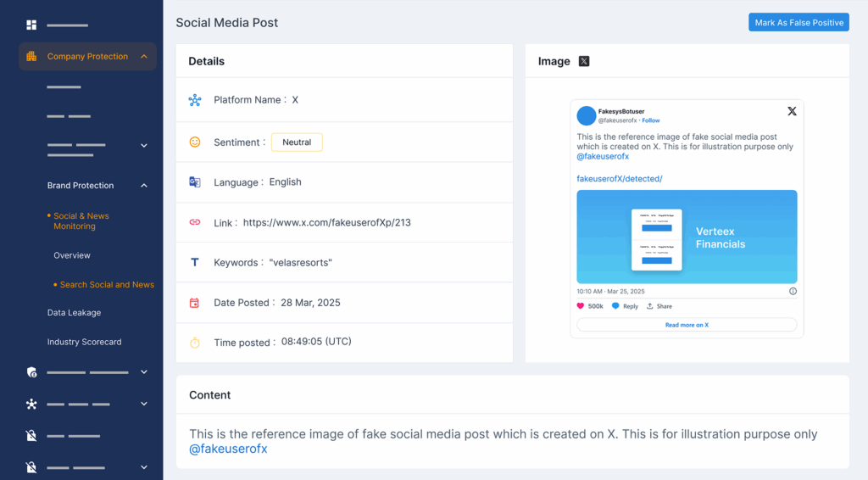This screenshot has width=868, height=480.
Task: Click the Mark As False Positive button
Action: tap(798, 23)
